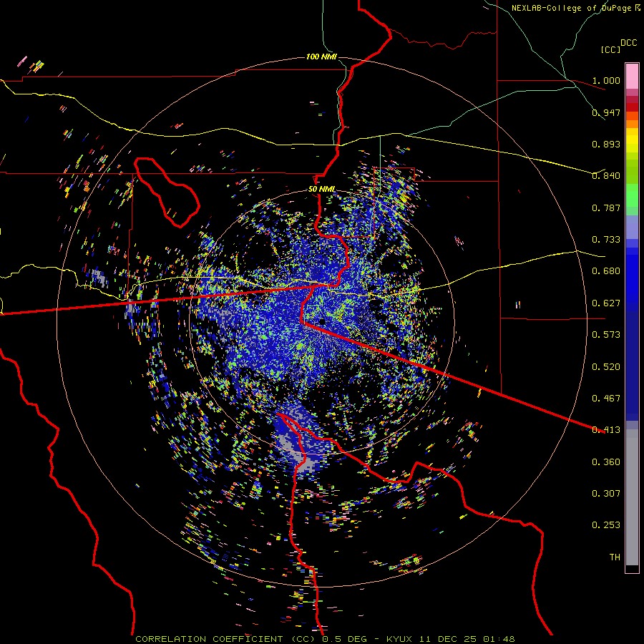Select the 0.360 scale value
The image size is (644, 644).
click(606, 462)
